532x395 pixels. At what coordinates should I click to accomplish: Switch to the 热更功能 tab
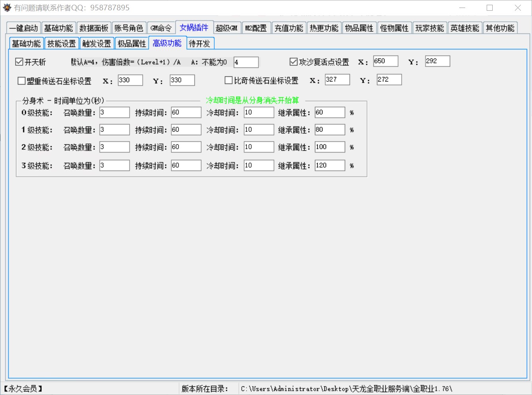coord(324,28)
